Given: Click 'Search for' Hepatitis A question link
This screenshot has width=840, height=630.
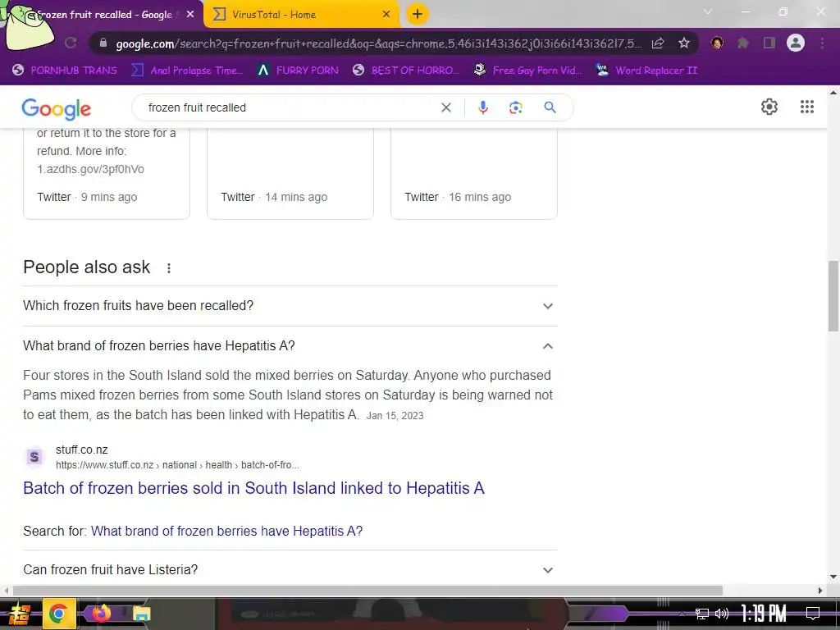Looking at the screenshot, I should (x=226, y=531).
